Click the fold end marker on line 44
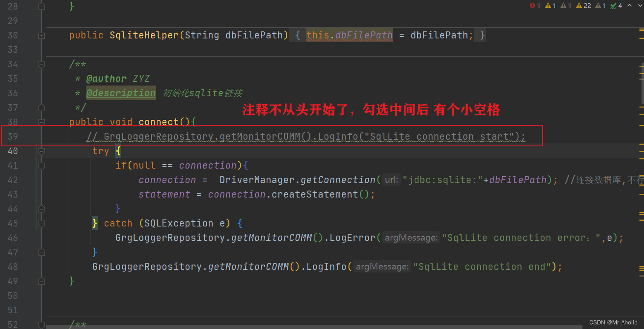 click(41, 209)
